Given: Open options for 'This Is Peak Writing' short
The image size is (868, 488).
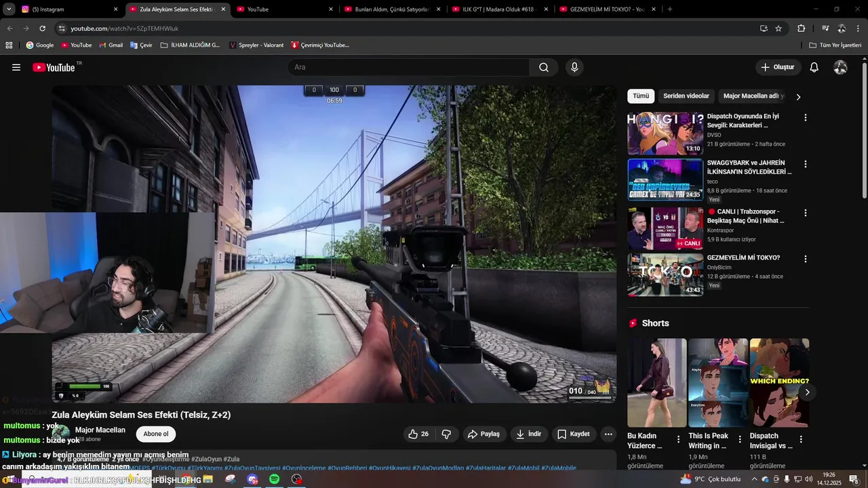Looking at the screenshot, I should coord(740,439).
